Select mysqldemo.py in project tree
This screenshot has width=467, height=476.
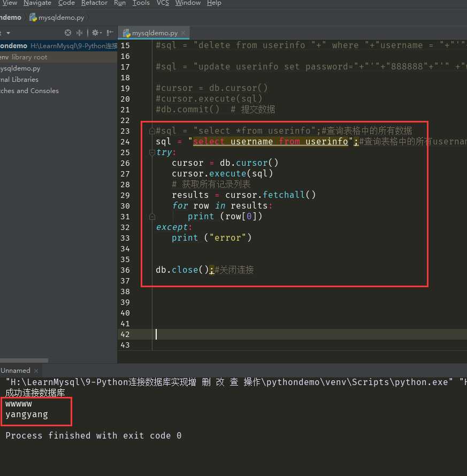(x=20, y=68)
